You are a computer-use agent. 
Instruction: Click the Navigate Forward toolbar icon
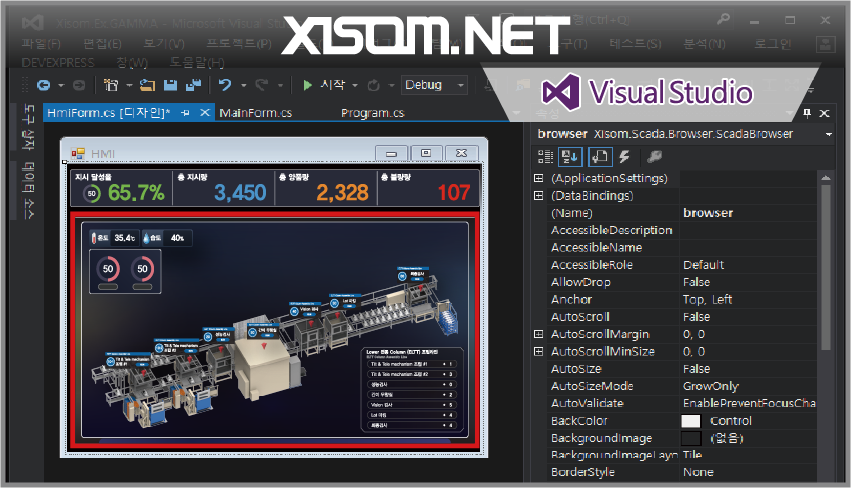[x=79, y=85]
